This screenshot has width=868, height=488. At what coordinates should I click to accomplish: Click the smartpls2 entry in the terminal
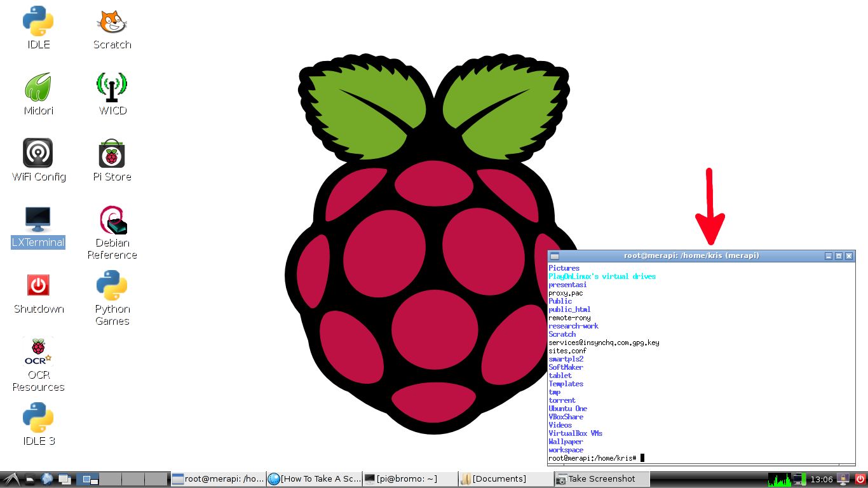pyautogui.click(x=566, y=359)
